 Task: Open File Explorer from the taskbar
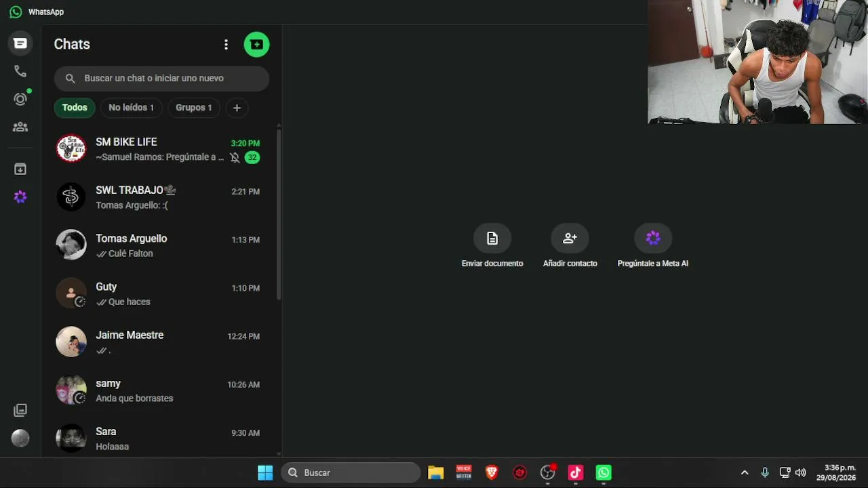[x=435, y=472]
